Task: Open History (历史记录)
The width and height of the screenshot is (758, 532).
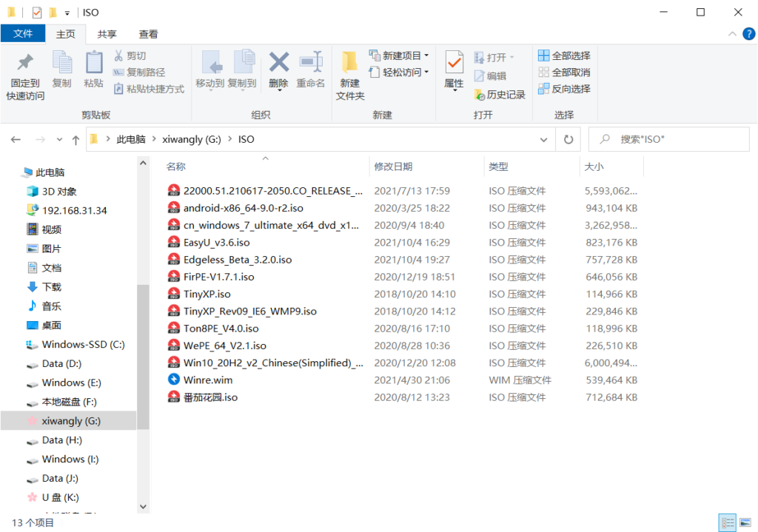Action: pyautogui.click(x=500, y=95)
